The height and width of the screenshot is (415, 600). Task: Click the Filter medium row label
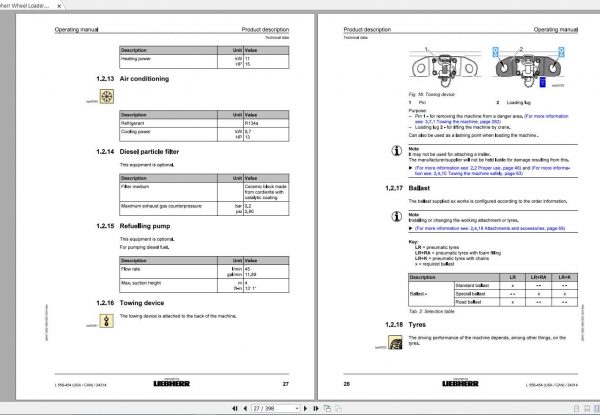click(x=135, y=187)
